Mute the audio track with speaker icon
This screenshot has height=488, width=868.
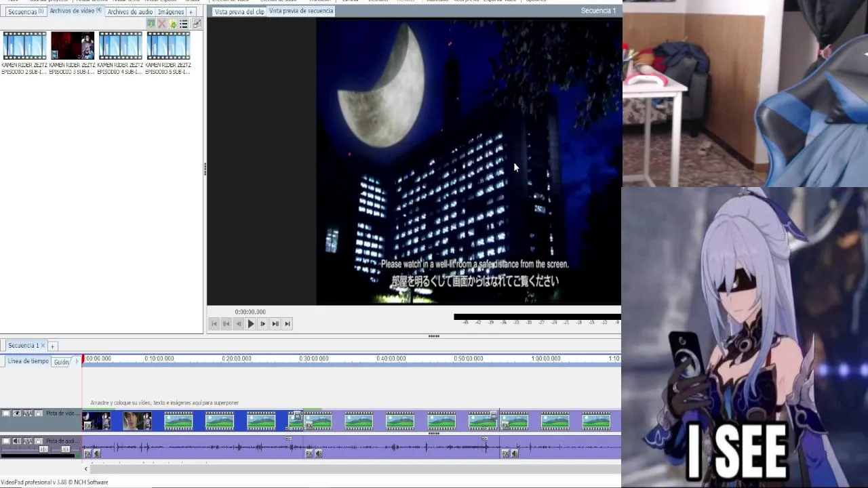point(17,441)
